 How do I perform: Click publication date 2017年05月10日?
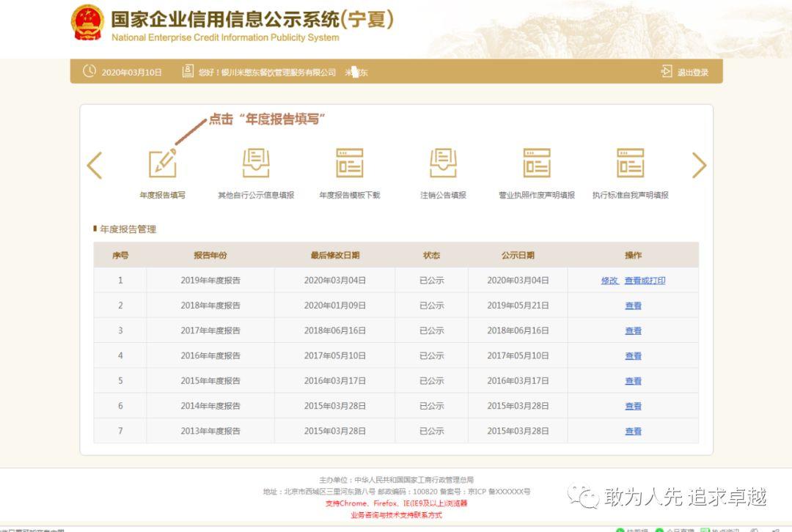(x=518, y=356)
